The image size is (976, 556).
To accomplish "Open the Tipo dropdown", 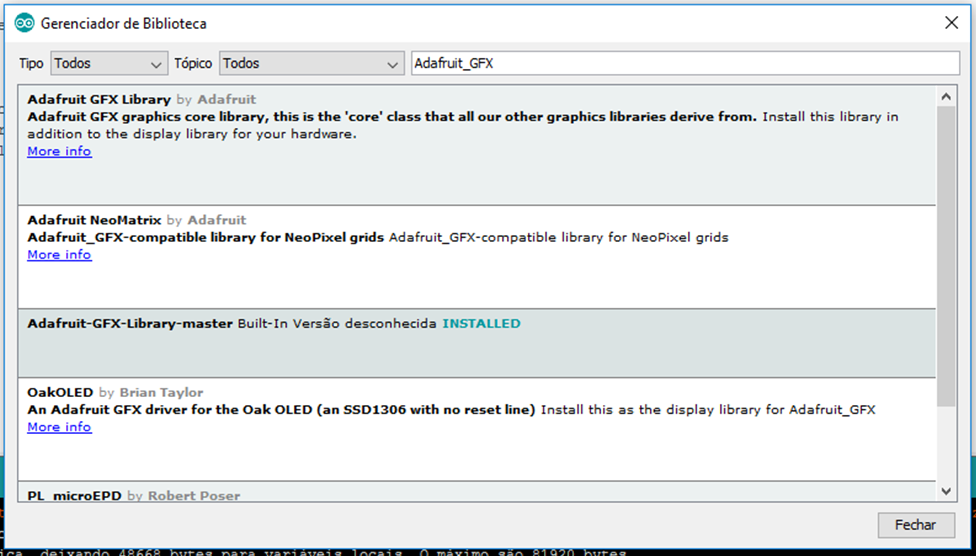I will [109, 64].
